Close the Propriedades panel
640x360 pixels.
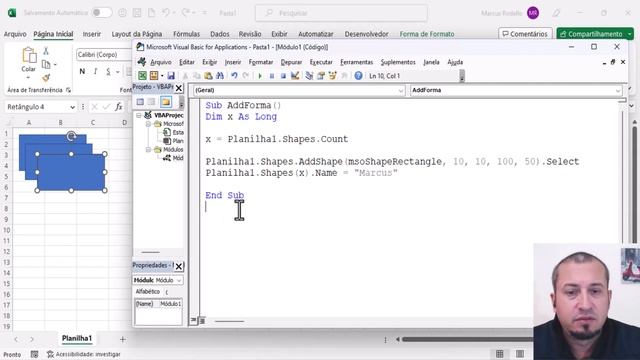178,267
